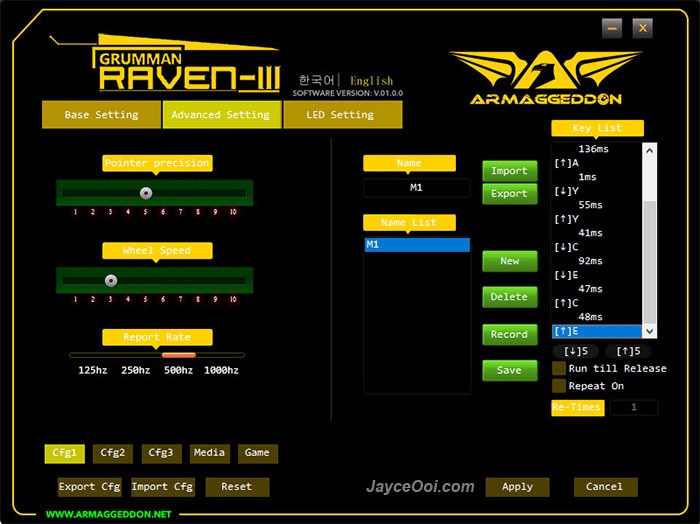Click the [↓]5 key-down button
Image resolution: width=700 pixels, height=524 pixels.
point(576,351)
